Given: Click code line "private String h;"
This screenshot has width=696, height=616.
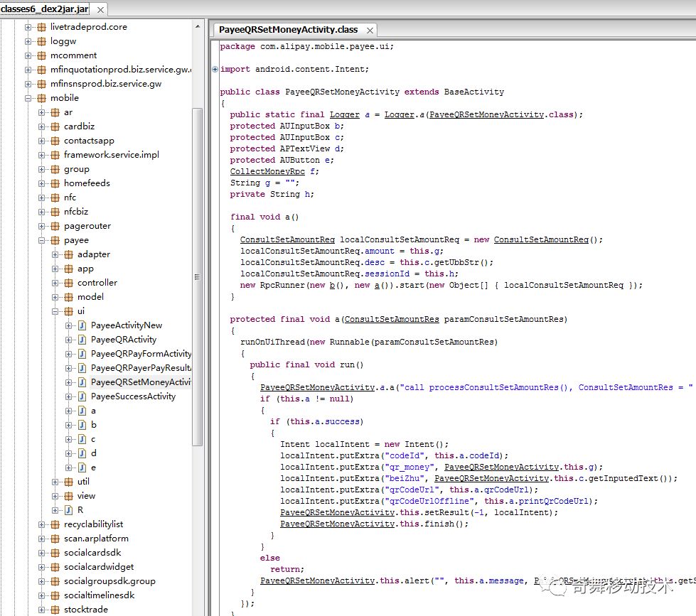Looking at the screenshot, I should pyautogui.click(x=272, y=194).
